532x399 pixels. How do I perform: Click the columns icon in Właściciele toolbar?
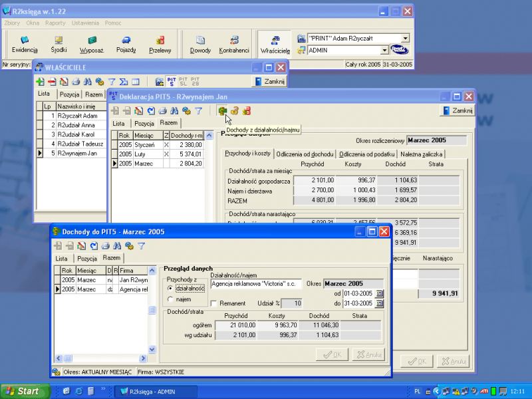tap(136, 81)
